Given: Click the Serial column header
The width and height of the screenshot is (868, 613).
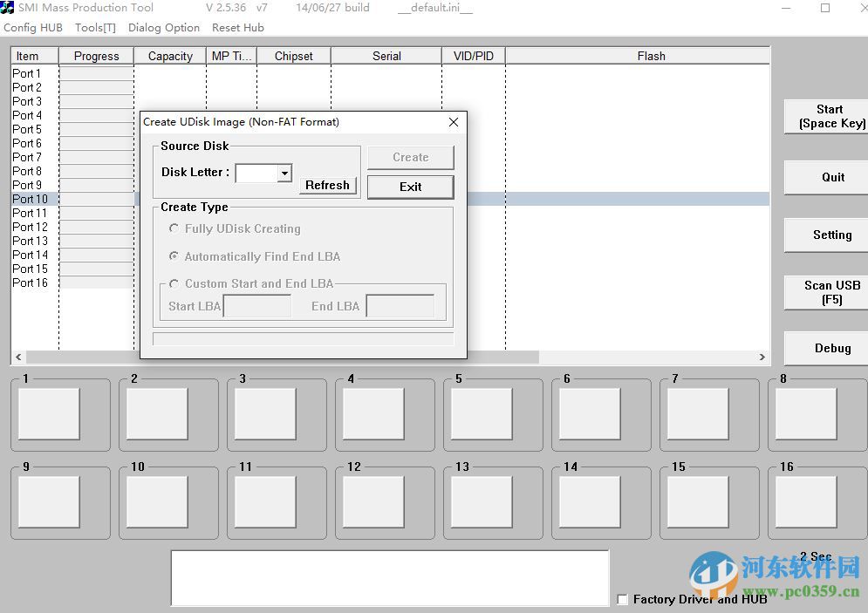Looking at the screenshot, I should 386,56.
